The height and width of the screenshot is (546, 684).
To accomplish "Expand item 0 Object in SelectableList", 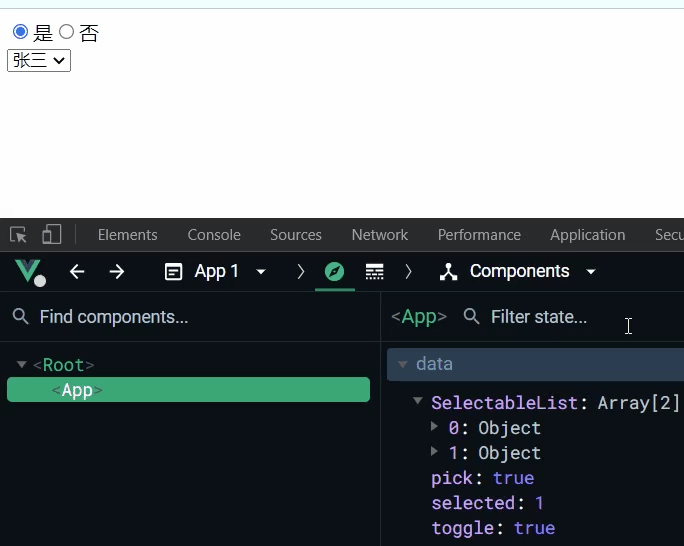I will pos(434,426).
